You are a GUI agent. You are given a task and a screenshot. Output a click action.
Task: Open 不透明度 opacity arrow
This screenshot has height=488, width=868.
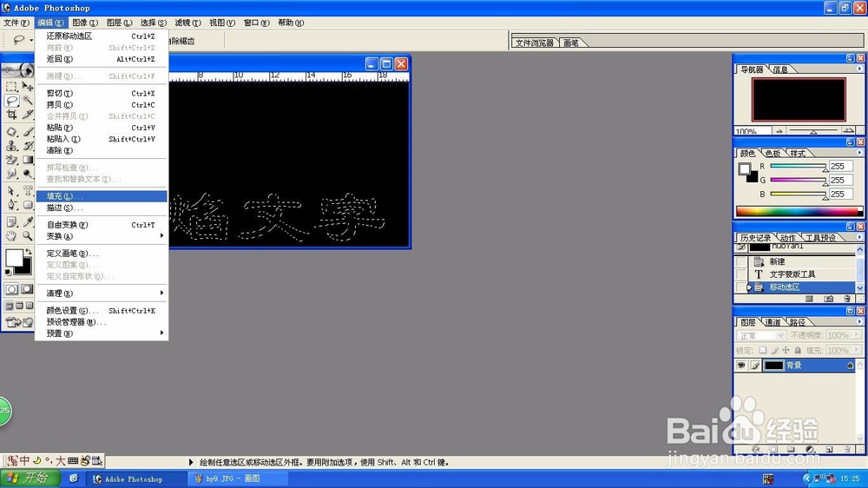pos(856,335)
